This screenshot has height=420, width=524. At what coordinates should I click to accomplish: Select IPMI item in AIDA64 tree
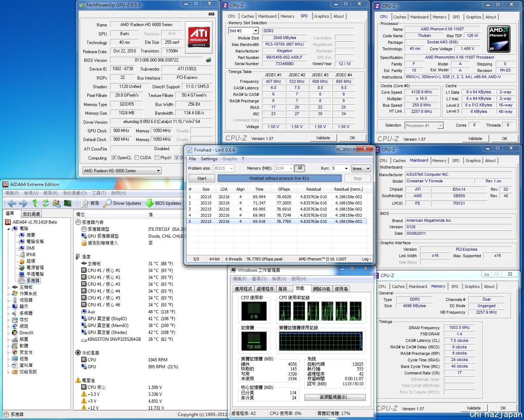(28, 255)
